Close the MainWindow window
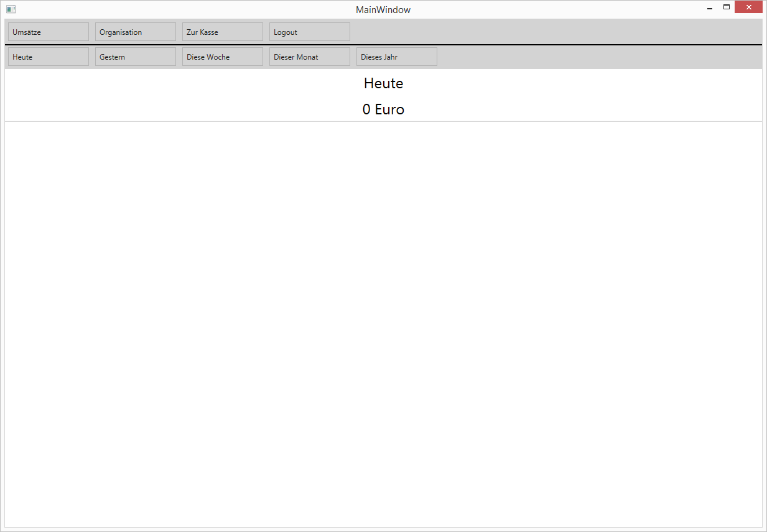The height and width of the screenshot is (532, 767). (748, 7)
